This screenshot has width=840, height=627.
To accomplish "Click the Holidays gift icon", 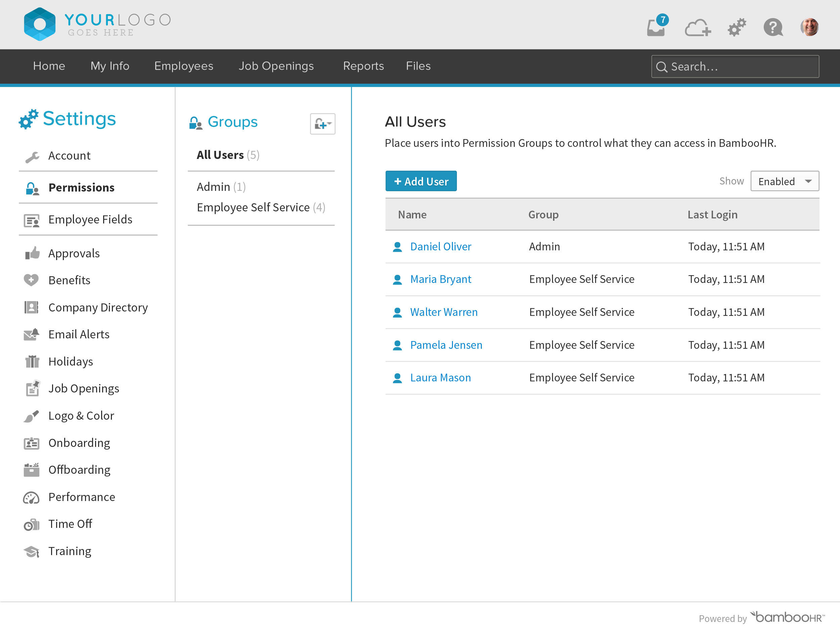I will pos(32,361).
